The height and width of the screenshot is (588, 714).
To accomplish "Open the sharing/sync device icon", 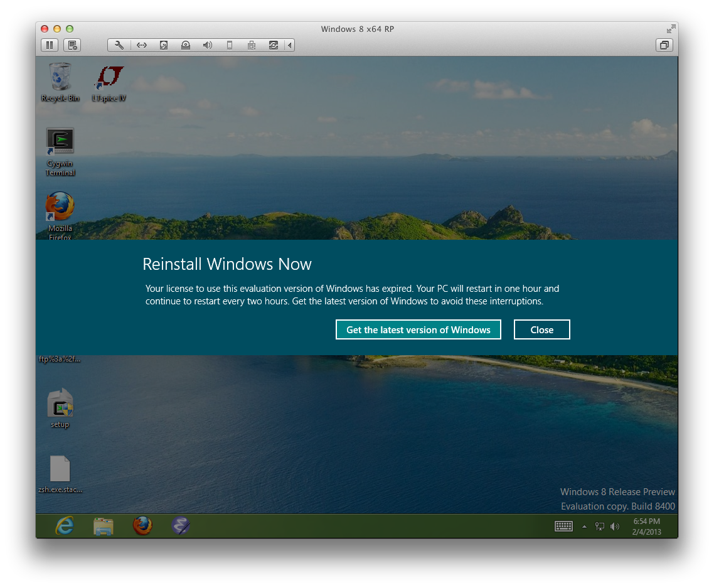I will pyautogui.click(x=273, y=45).
